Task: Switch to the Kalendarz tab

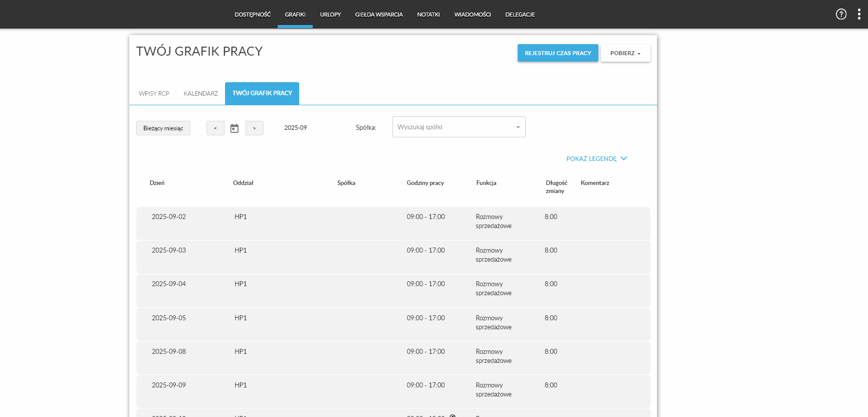Action: coord(200,94)
